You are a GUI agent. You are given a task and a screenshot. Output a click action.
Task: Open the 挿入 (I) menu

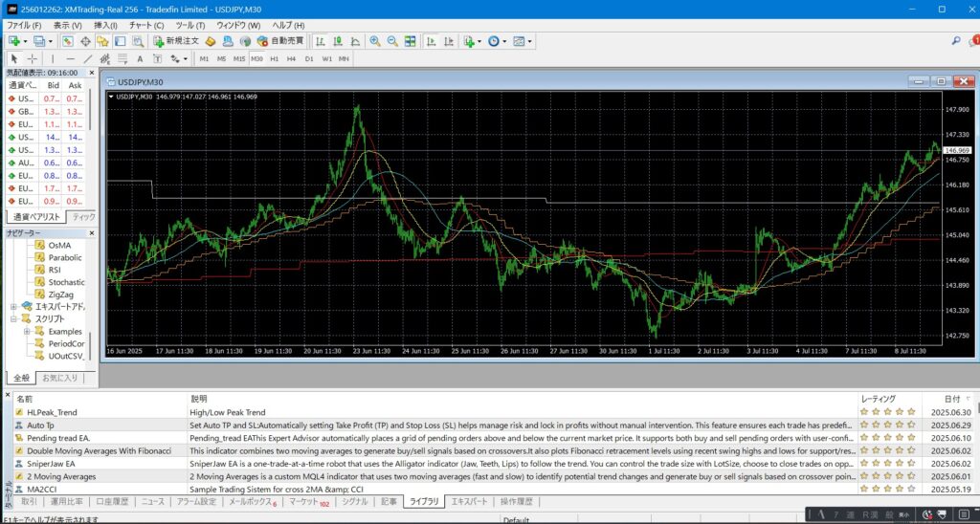tap(105, 26)
